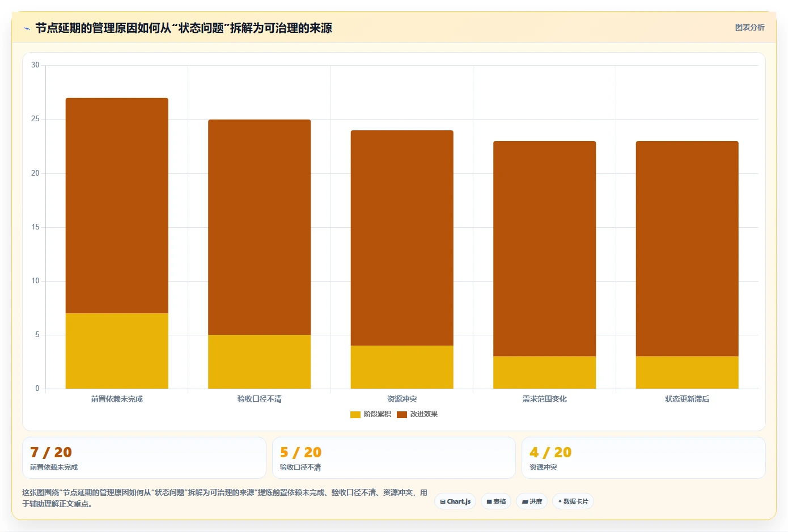Viewport: 788px width, 532px height.
Task: Toggle the 改进效果 brown legend swatch
Action: tap(402, 414)
